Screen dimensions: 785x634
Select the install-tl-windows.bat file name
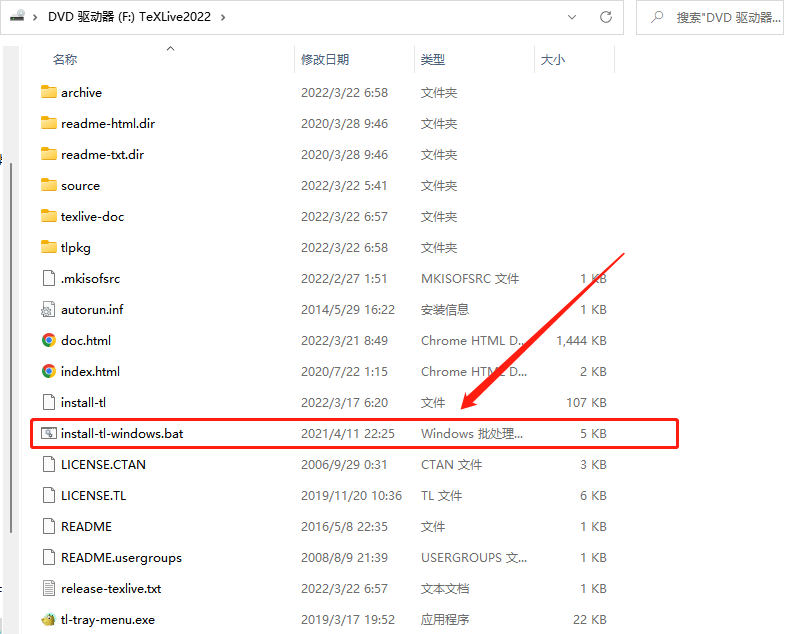click(122, 434)
